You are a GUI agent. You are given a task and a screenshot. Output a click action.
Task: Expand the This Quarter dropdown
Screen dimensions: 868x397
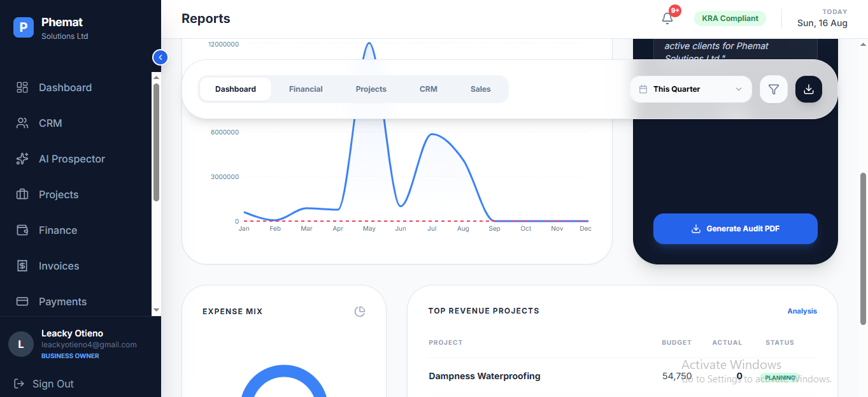[691, 89]
